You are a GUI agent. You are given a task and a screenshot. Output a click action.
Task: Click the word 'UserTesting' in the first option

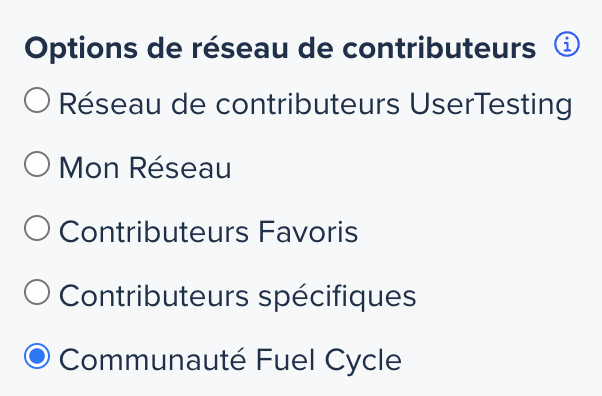point(491,105)
